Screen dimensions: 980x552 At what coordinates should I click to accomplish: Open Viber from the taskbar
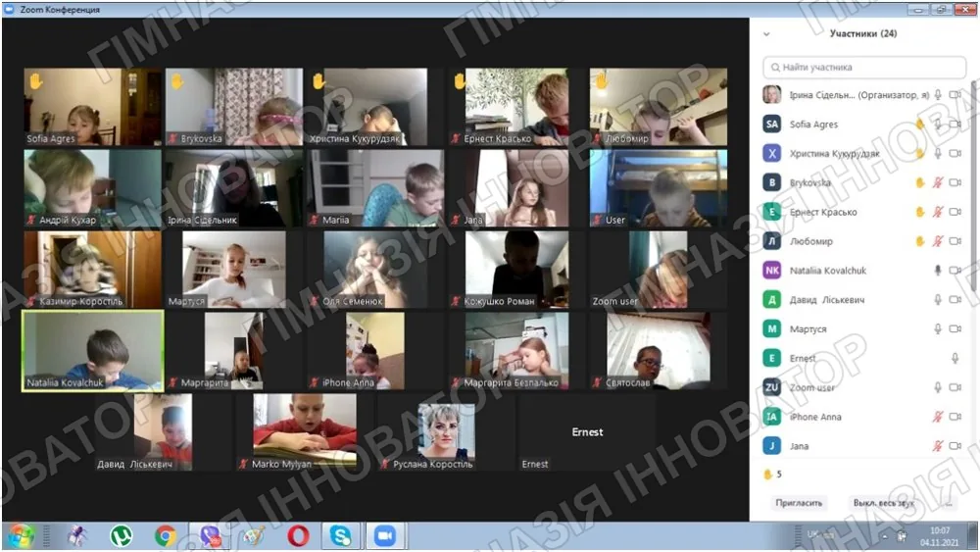click(210, 536)
